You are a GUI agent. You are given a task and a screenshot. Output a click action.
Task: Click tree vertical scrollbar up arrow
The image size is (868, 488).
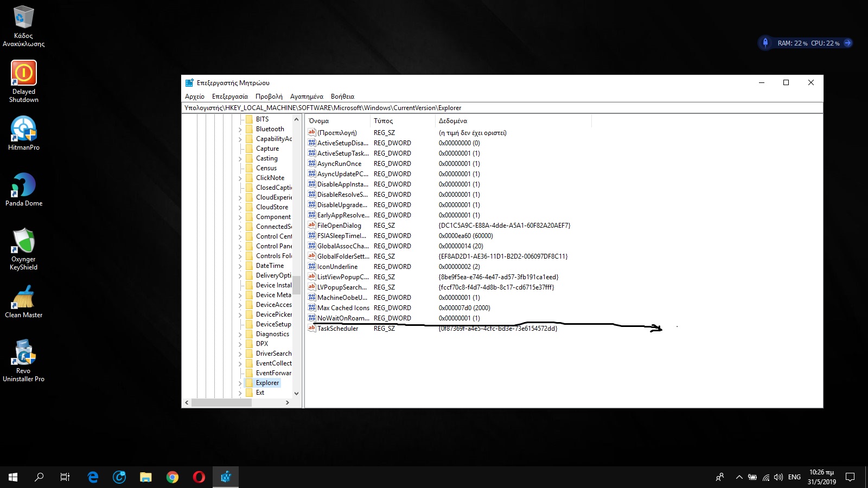pyautogui.click(x=296, y=119)
